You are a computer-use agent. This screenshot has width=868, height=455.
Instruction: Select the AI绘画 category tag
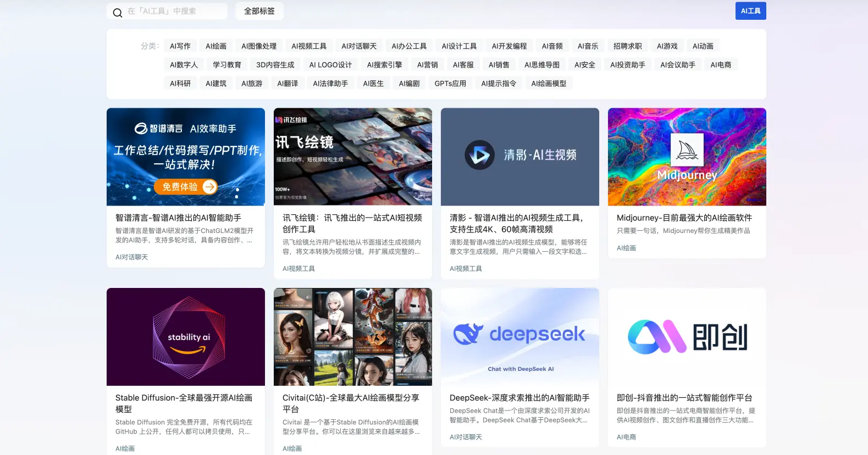(216, 46)
